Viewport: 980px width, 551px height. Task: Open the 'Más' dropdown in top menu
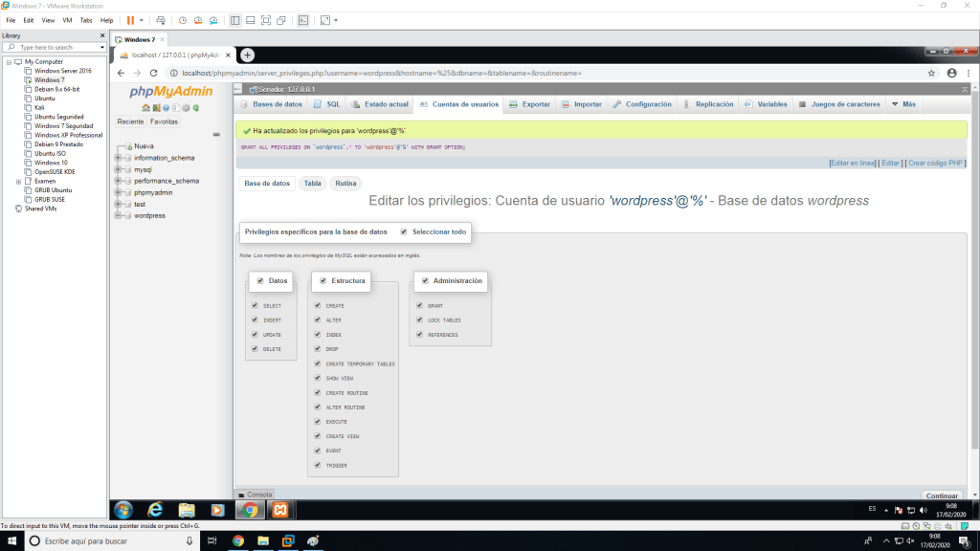[902, 104]
